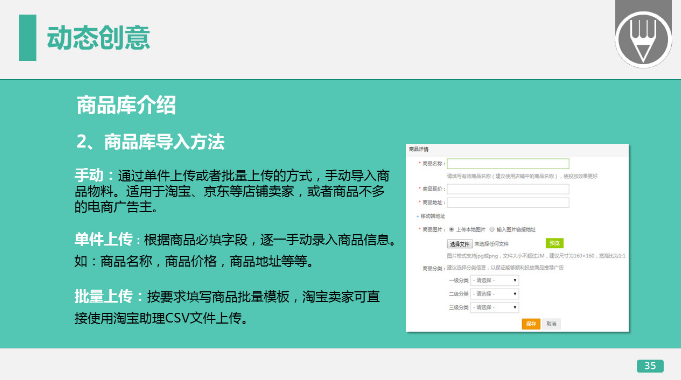This screenshot has width=681, height=380.
Task: Click the line 如：商品名称，商品价格，商品地址等等。
Action: pos(194,261)
